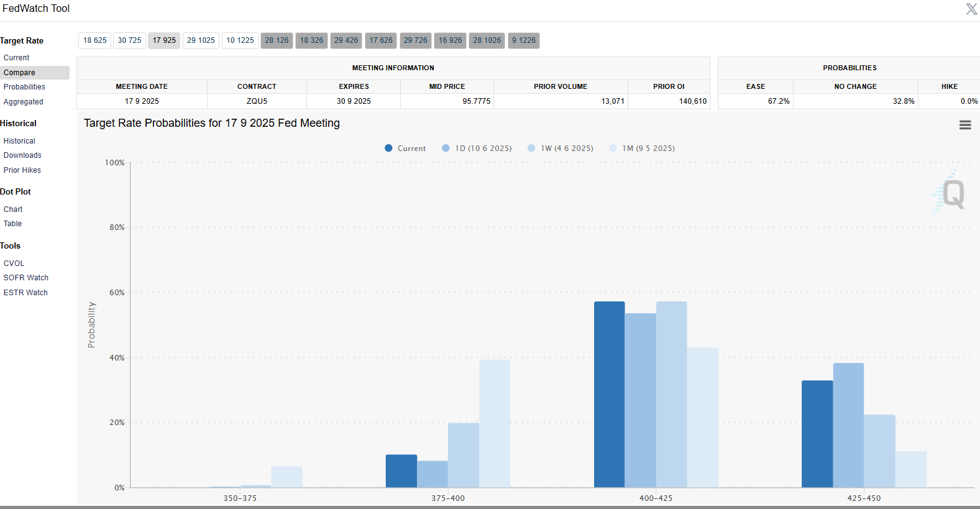Image resolution: width=980 pixels, height=509 pixels.
Task: Open the Dot Plot Chart view
Action: point(13,209)
